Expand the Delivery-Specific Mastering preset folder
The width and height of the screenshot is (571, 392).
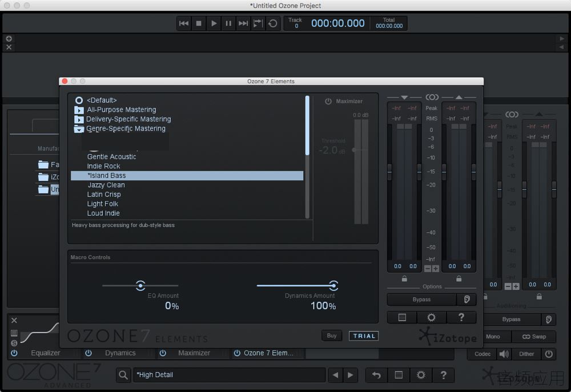coord(79,119)
